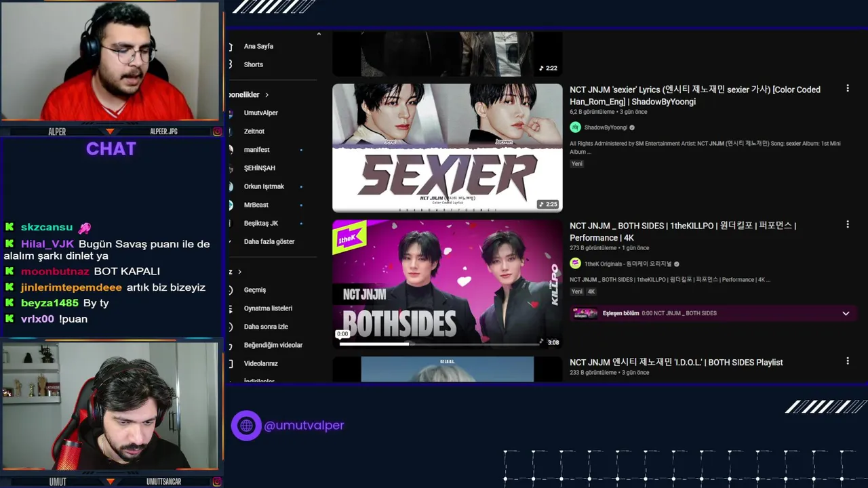Click Eşleşen bölüm 0:00 NCT JNJM _ BOTH SIDES text
Image resolution: width=868 pixels, height=488 pixels.
[x=660, y=313]
